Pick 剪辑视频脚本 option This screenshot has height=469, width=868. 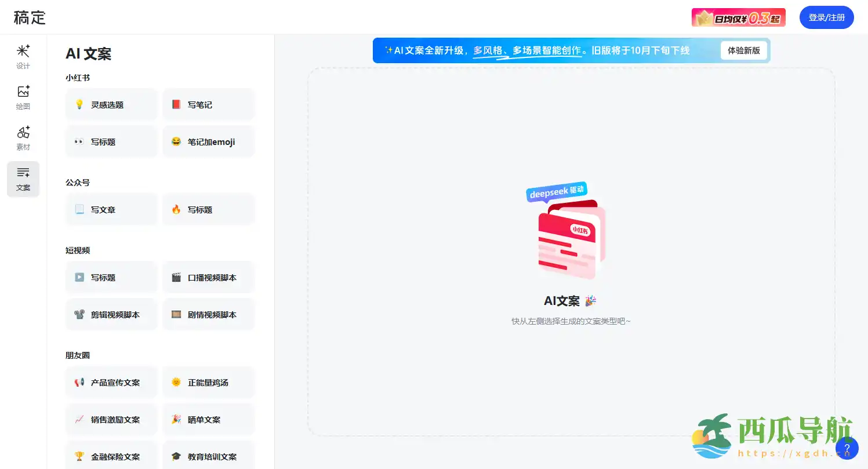click(x=111, y=315)
